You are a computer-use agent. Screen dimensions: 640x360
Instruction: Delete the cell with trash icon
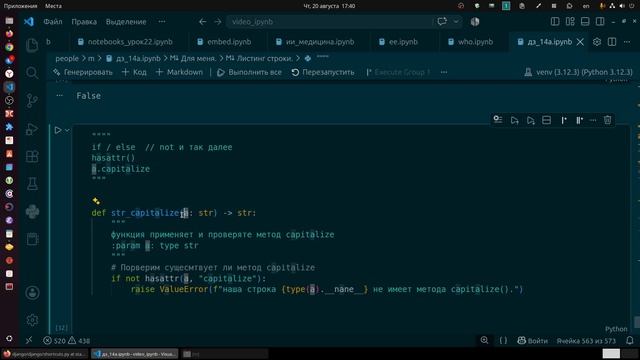(608, 120)
